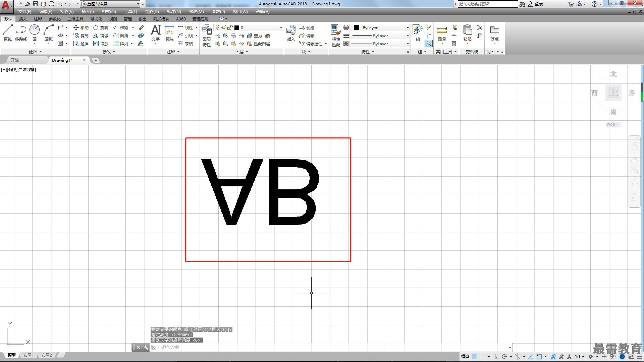Click the Measure (测量) tool
Viewport: 644px width, 362px height.
[442, 33]
